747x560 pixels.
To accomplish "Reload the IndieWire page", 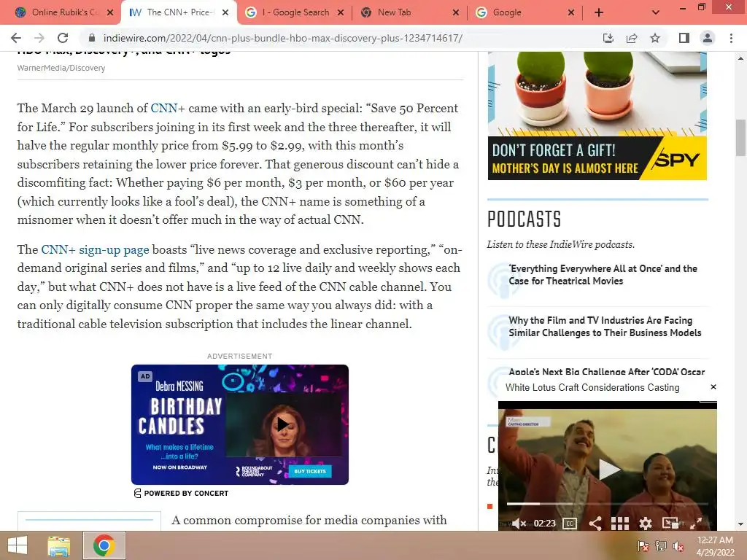I will (x=63, y=38).
